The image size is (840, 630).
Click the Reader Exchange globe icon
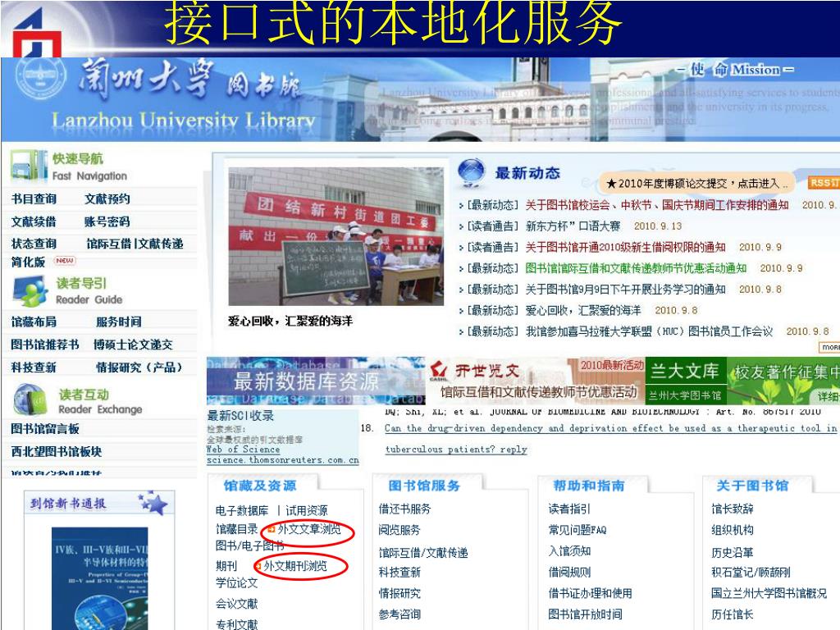31,400
